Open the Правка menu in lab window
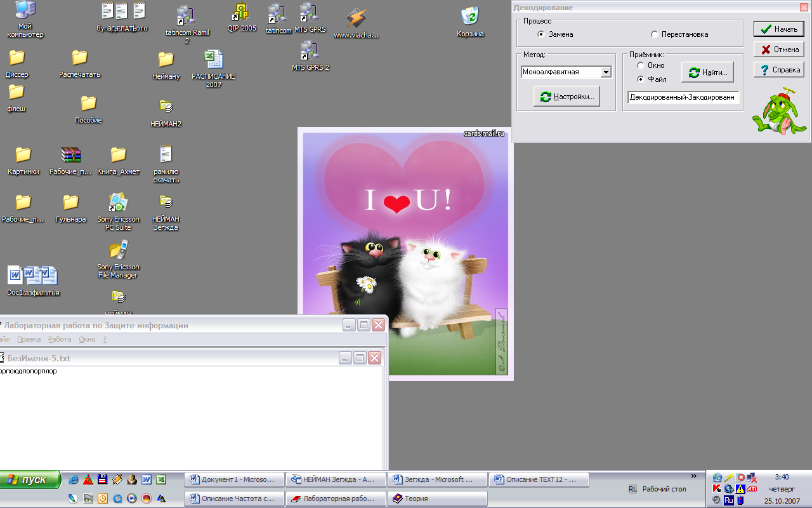The image size is (812, 508). [29, 339]
